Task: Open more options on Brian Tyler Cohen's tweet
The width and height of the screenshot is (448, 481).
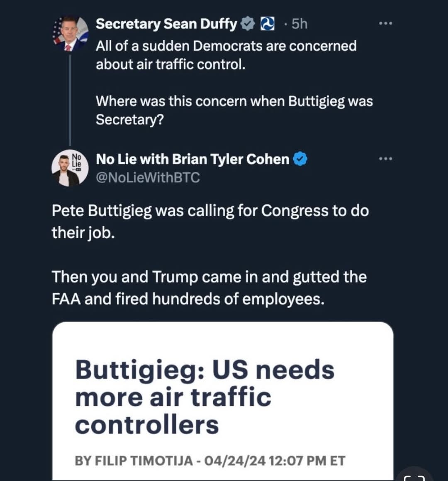Action: point(385,158)
